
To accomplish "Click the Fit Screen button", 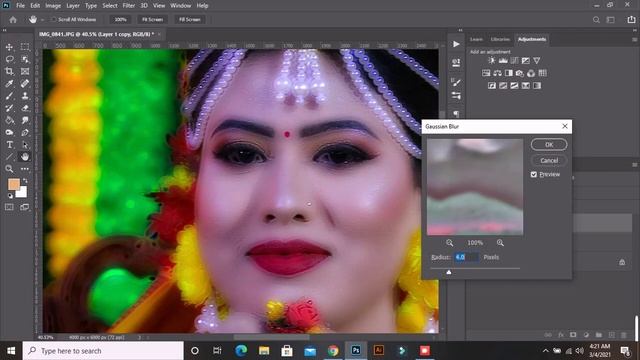I will pos(152,20).
